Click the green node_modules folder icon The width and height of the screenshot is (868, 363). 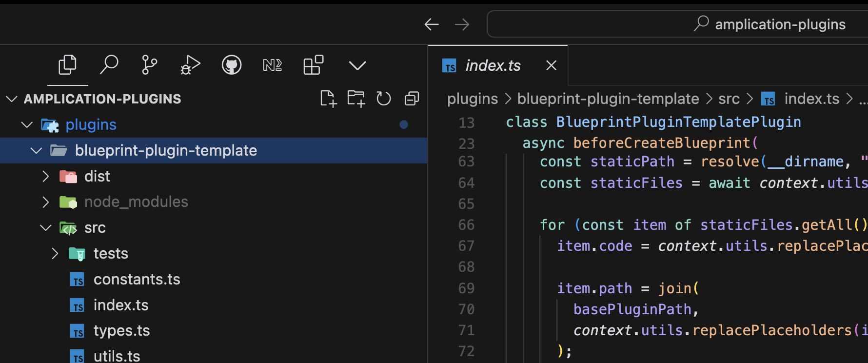[x=68, y=202]
